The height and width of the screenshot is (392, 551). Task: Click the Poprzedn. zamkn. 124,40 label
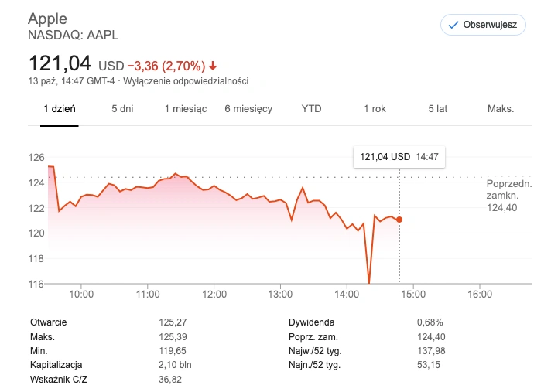509,196
